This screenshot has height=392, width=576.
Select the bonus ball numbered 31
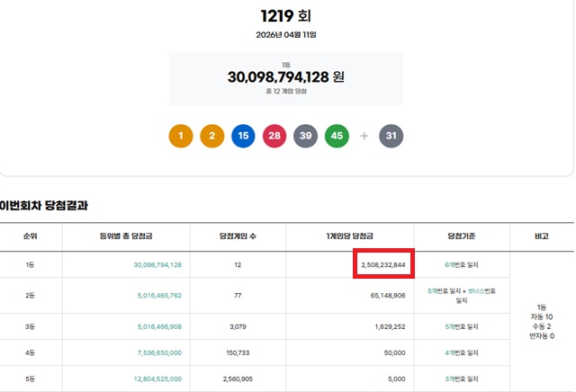coord(391,136)
